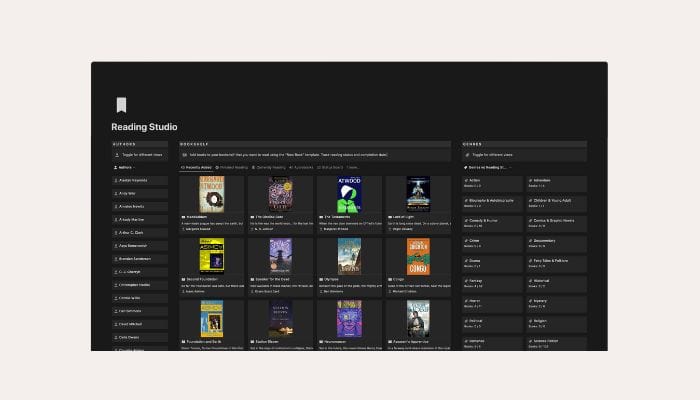
Task: Open Second Foundation yellow Asimov cover
Action: [x=212, y=256]
